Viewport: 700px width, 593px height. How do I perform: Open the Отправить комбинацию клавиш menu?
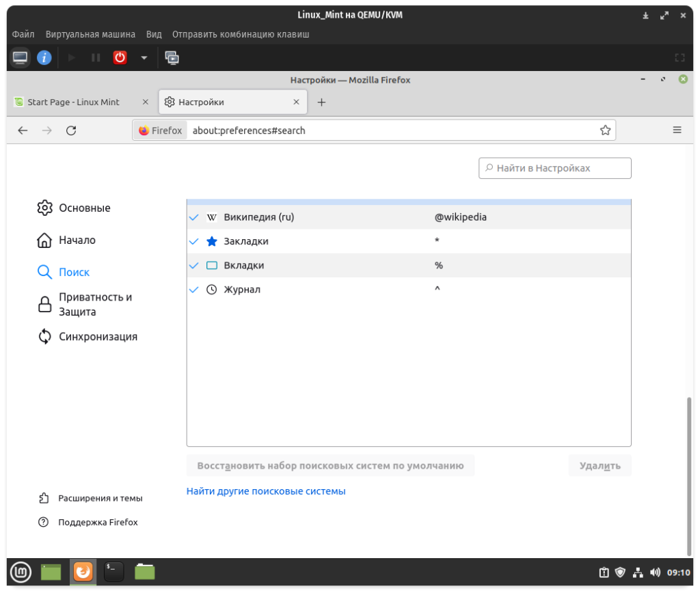click(241, 34)
